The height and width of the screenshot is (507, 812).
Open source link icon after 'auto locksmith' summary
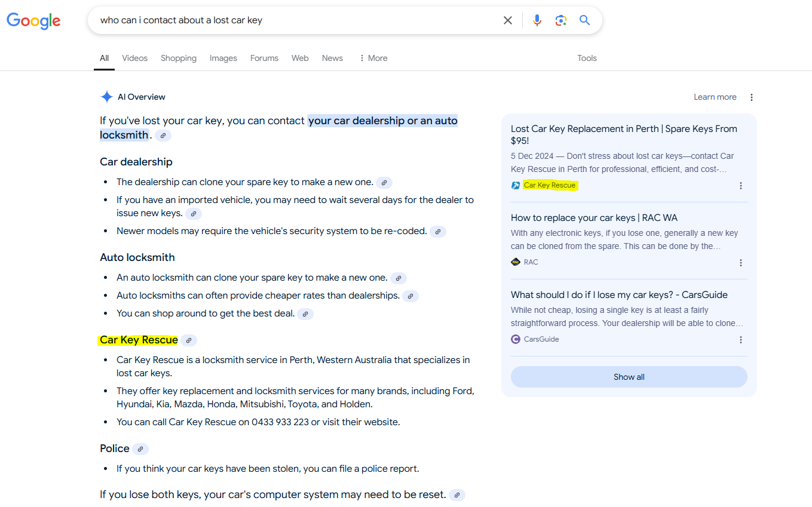(x=163, y=136)
